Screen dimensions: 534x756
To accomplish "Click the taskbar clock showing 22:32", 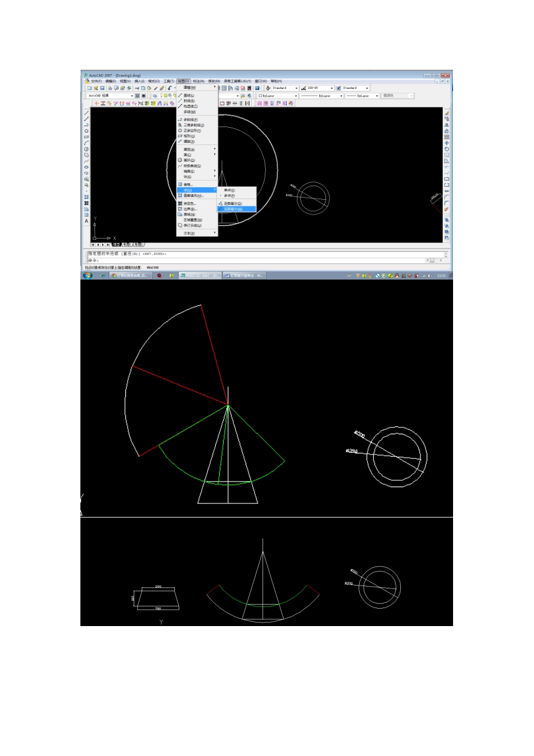I will click(x=442, y=276).
